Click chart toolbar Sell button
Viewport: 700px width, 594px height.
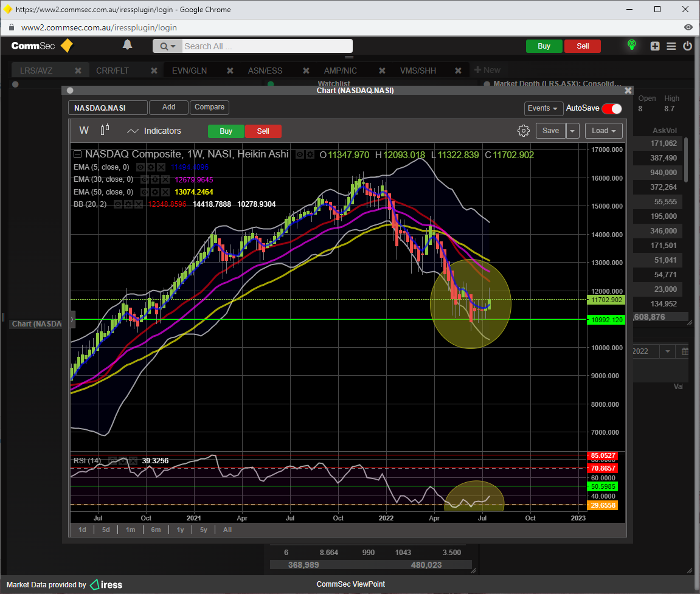(263, 131)
